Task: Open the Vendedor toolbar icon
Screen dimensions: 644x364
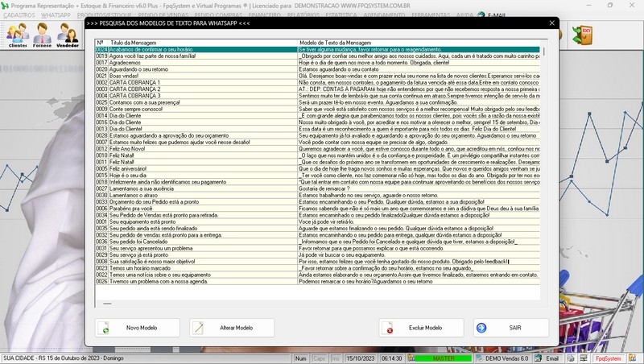Action: tap(68, 35)
